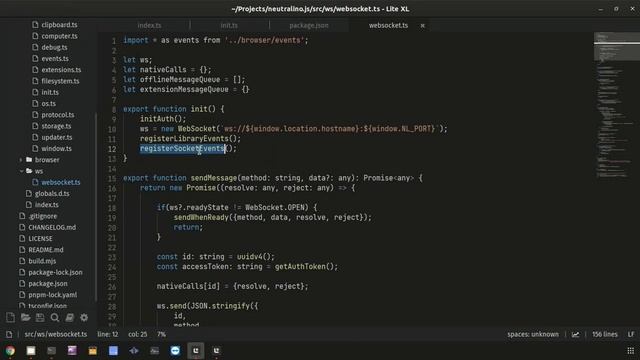
Task: Open CHANGELOG.md in file tree
Action: tap(52, 227)
